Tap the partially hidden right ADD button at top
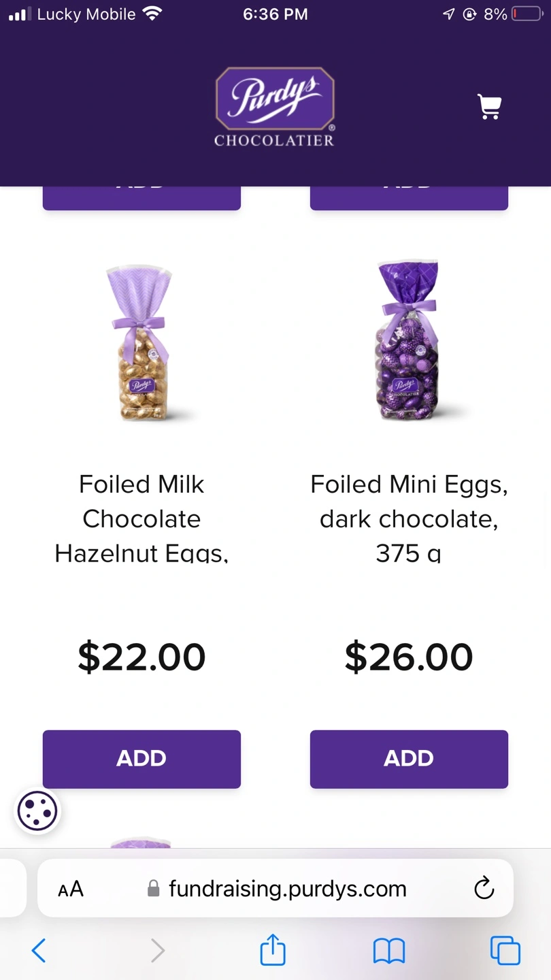The width and height of the screenshot is (551, 980). tap(409, 198)
